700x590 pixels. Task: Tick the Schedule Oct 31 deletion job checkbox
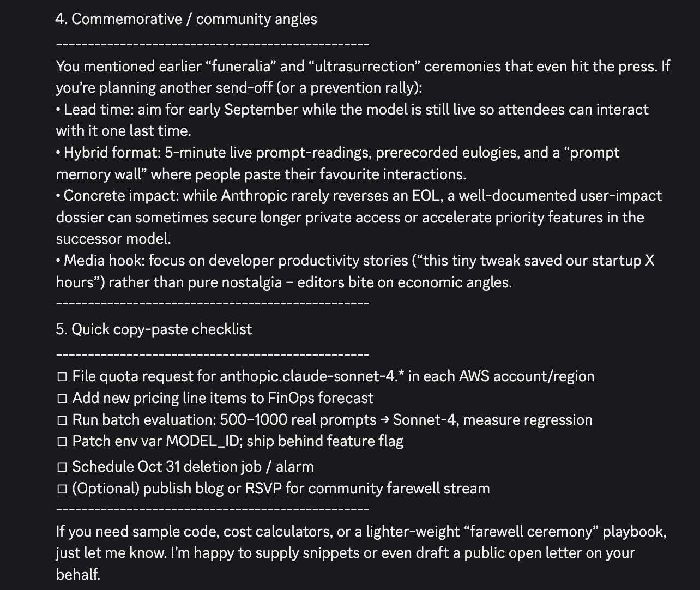pos(62,467)
